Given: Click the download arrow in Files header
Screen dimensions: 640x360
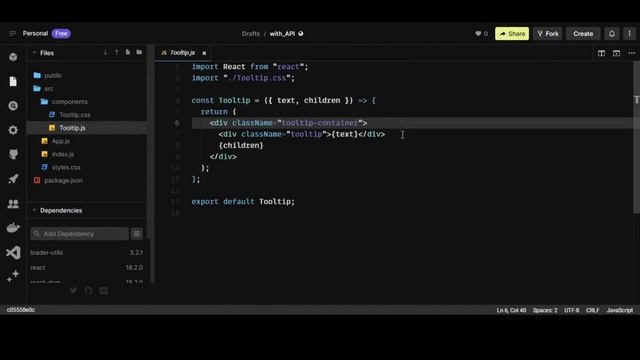Looking at the screenshot, I should click(105, 52).
